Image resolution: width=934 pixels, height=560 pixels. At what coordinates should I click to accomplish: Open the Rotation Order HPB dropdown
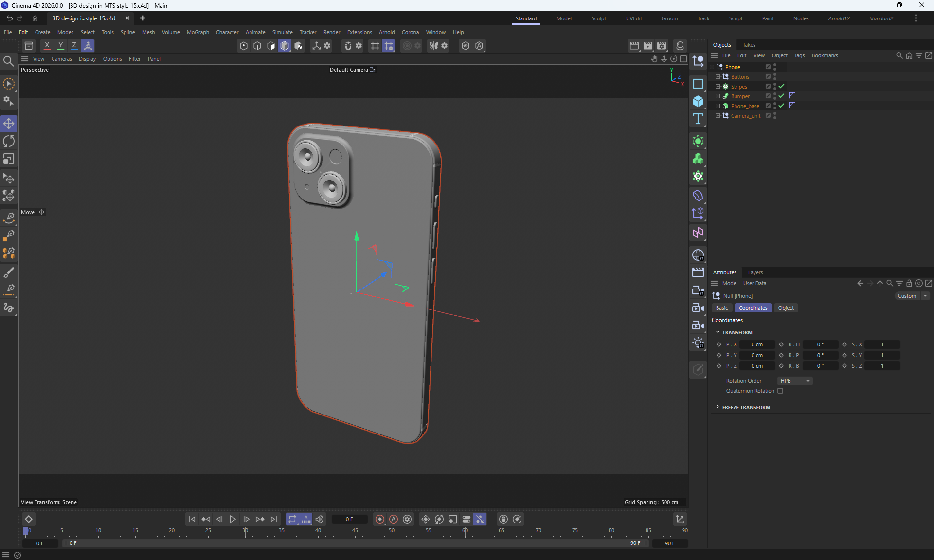click(795, 381)
